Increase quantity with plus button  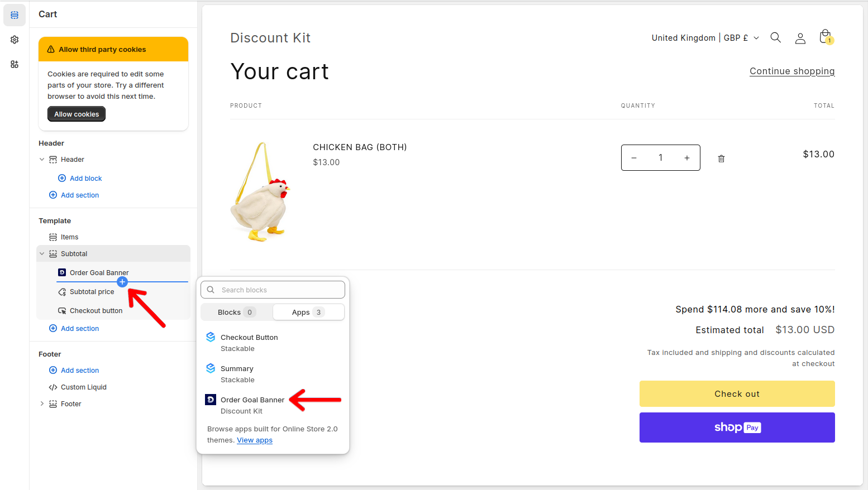tap(687, 158)
